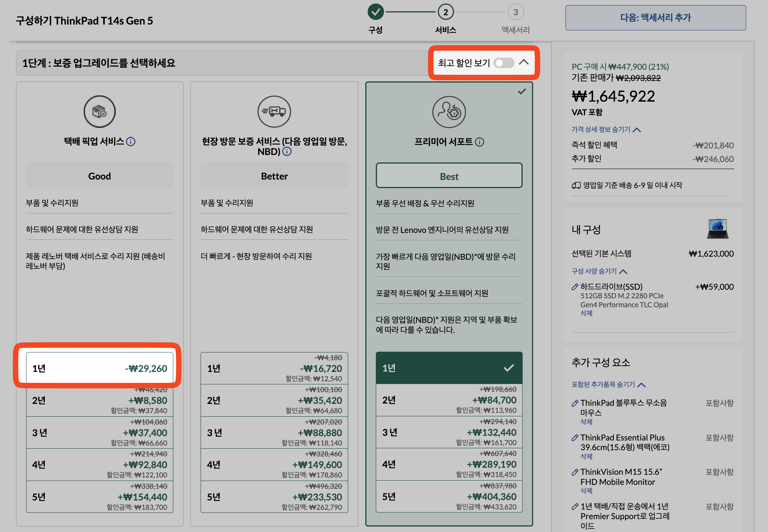The height and width of the screenshot is (532, 768).
Task: Select 1년 option under 택배 픽업 서비스
Action: (100, 368)
